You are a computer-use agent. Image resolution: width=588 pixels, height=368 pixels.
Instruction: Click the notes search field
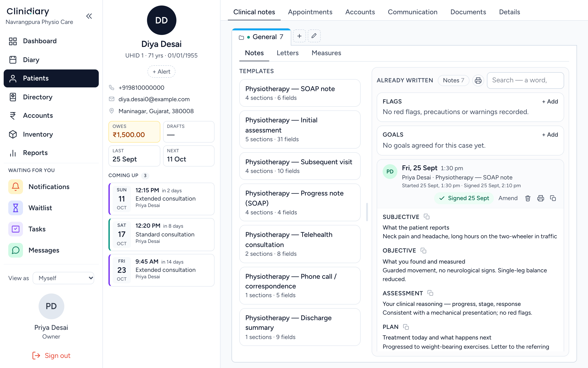pyautogui.click(x=525, y=80)
